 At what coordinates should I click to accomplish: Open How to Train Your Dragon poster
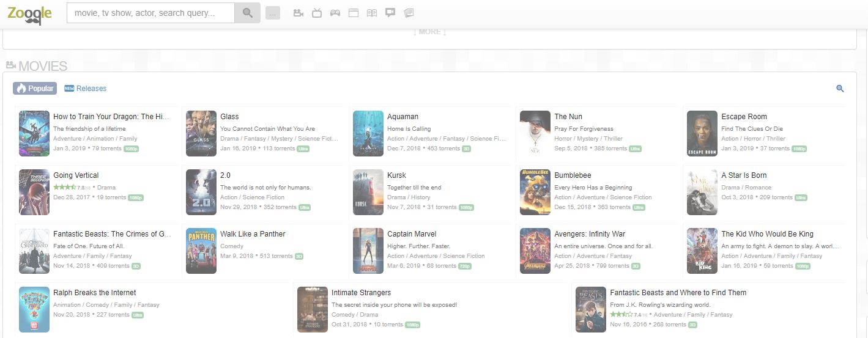34,134
